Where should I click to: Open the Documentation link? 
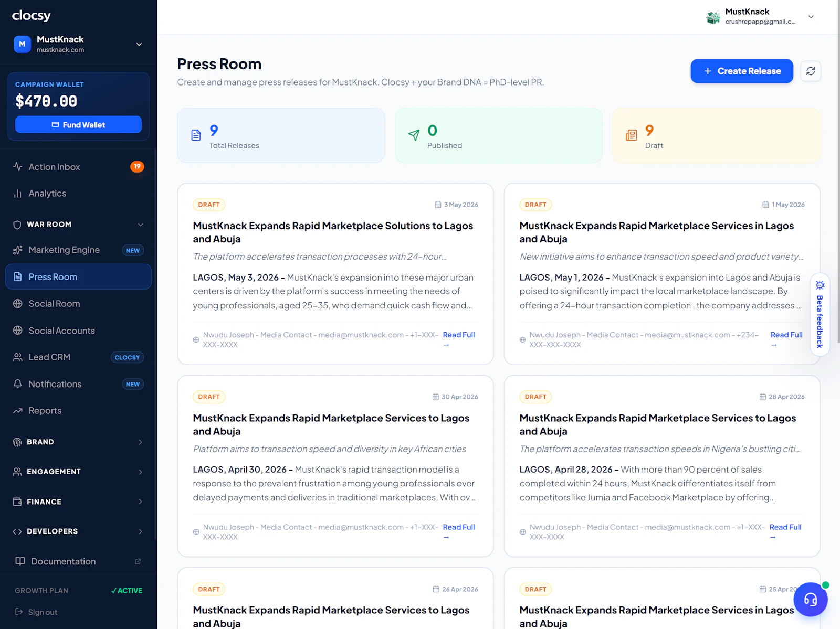tap(78, 561)
